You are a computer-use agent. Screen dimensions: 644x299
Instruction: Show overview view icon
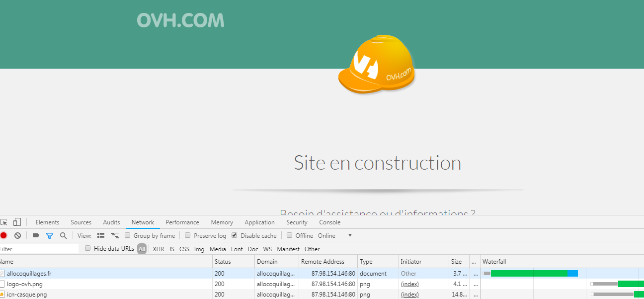(115, 235)
